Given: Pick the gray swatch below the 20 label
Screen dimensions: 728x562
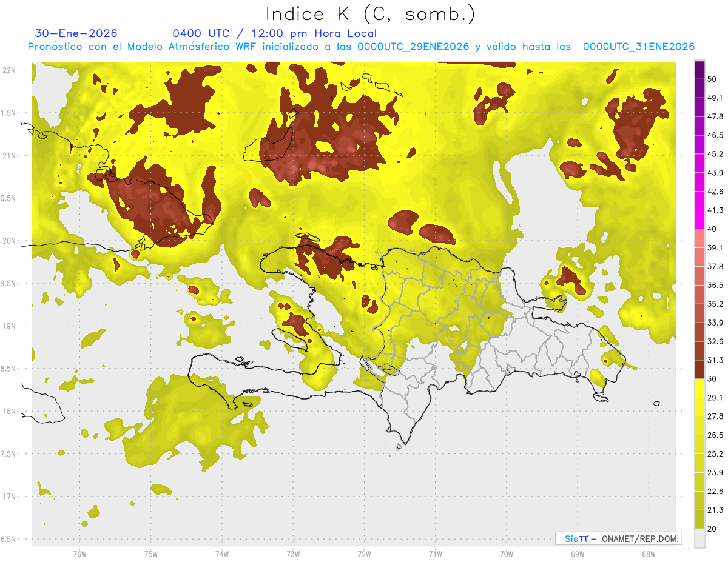Looking at the screenshot, I should tap(699, 538).
